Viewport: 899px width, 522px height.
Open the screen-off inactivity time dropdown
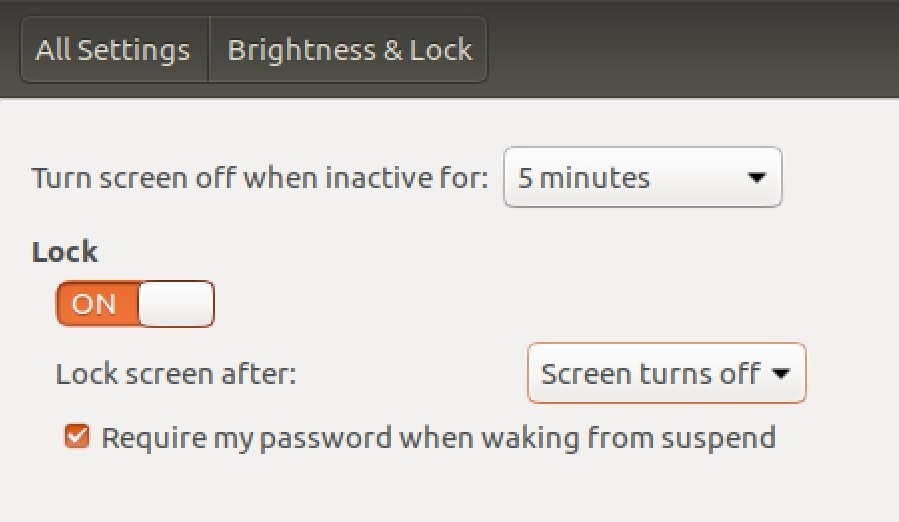[643, 177]
